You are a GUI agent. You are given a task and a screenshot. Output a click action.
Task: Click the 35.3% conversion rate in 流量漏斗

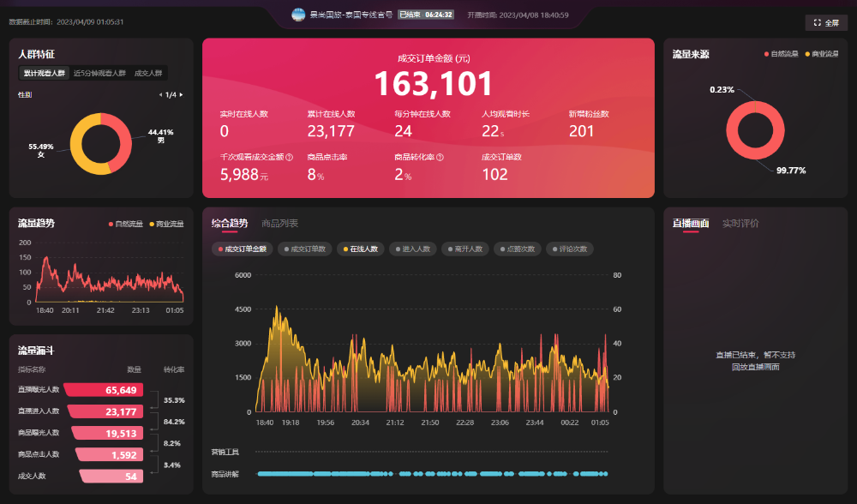174,400
